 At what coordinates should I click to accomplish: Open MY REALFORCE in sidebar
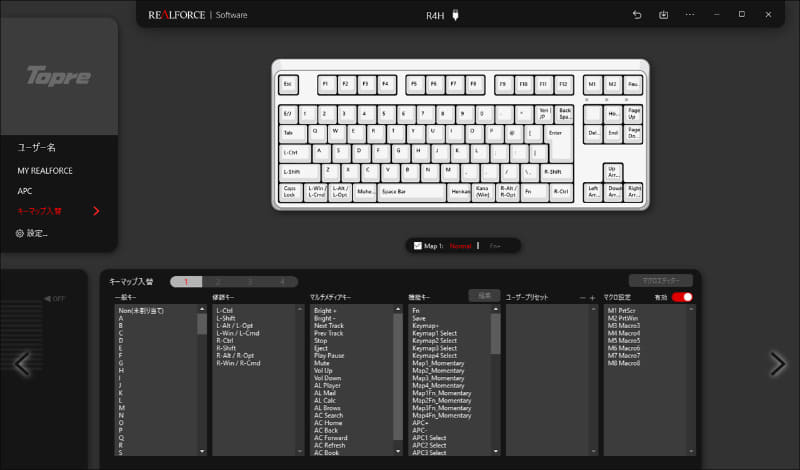(45, 171)
